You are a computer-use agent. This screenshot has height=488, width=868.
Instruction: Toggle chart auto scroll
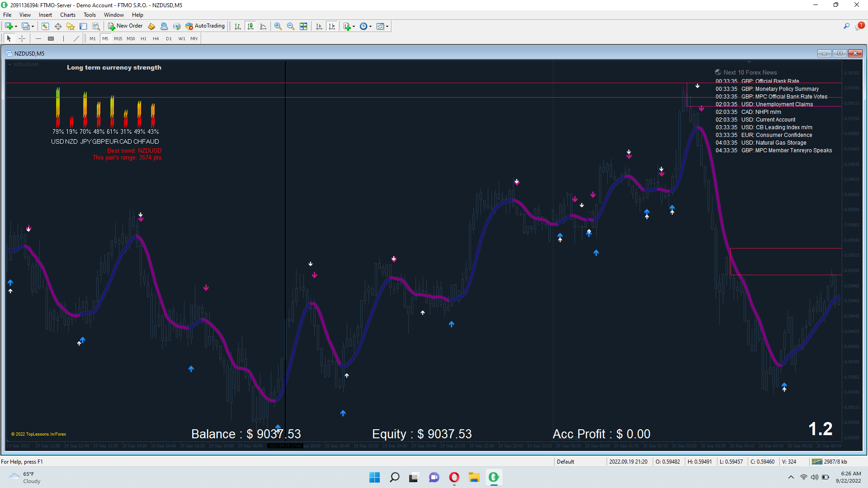click(319, 26)
